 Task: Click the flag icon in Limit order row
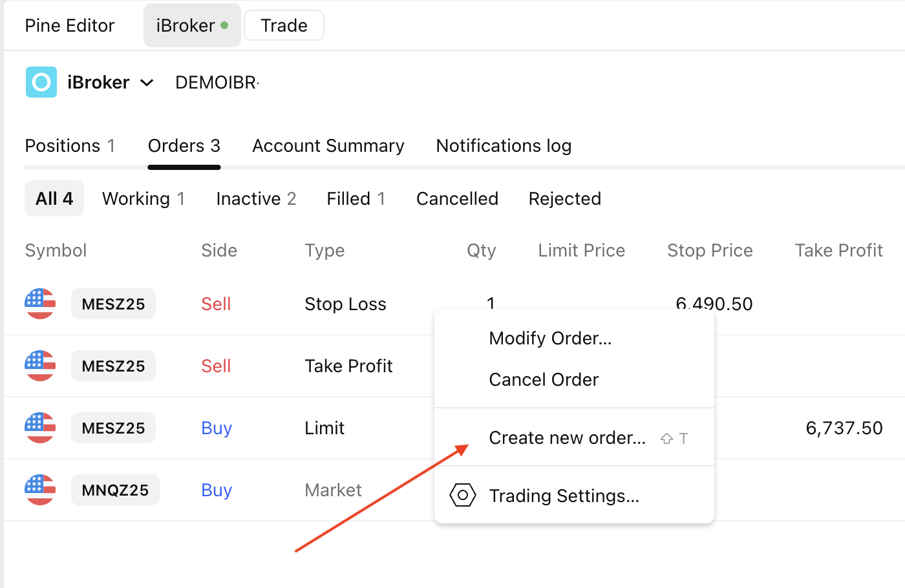40,428
